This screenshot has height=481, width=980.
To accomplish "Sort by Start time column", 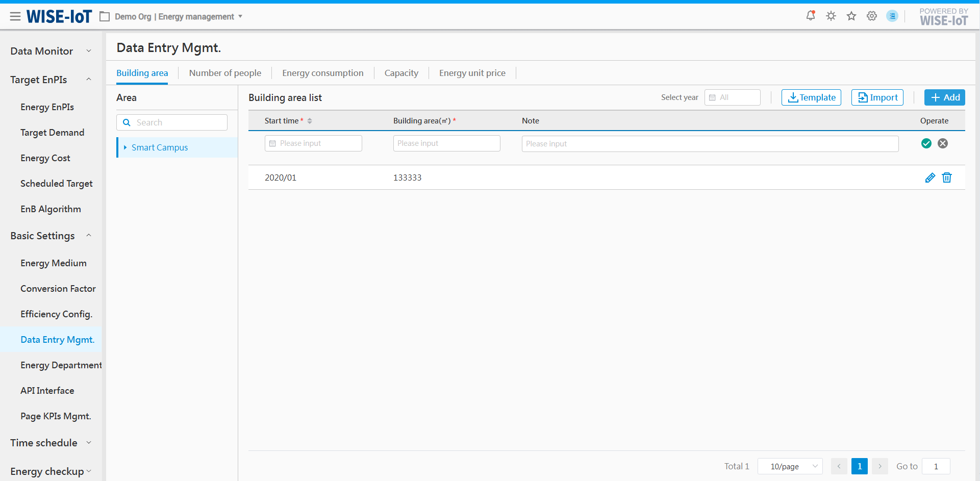I will pyautogui.click(x=310, y=121).
